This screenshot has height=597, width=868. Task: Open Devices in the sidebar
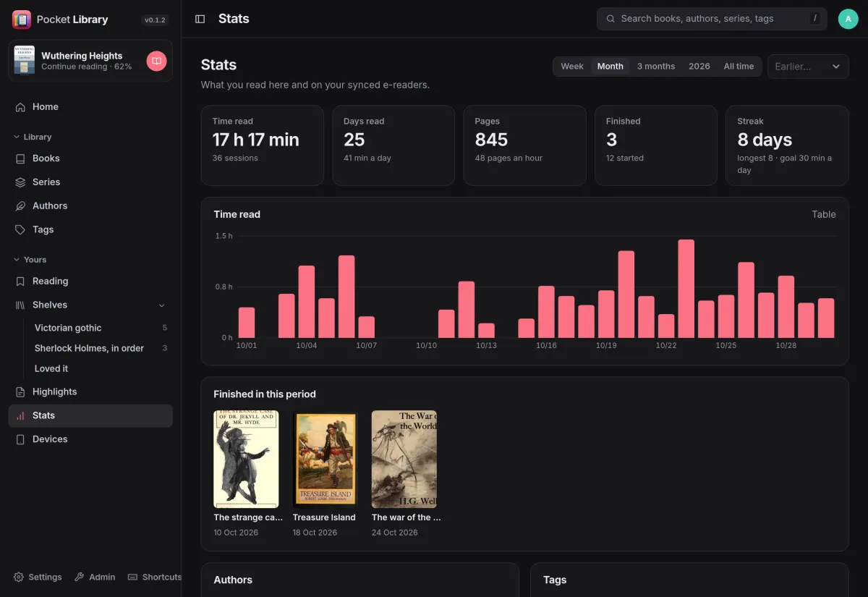pos(90,439)
